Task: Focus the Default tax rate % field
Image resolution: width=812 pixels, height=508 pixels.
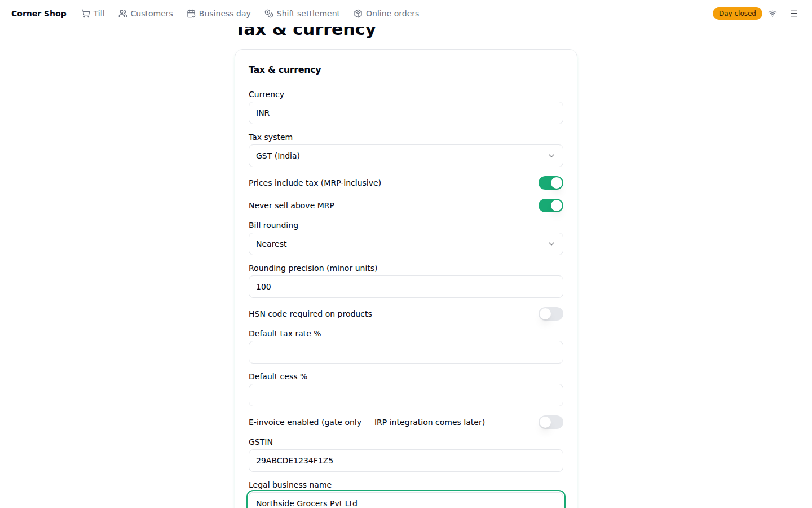Action: pos(406,352)
